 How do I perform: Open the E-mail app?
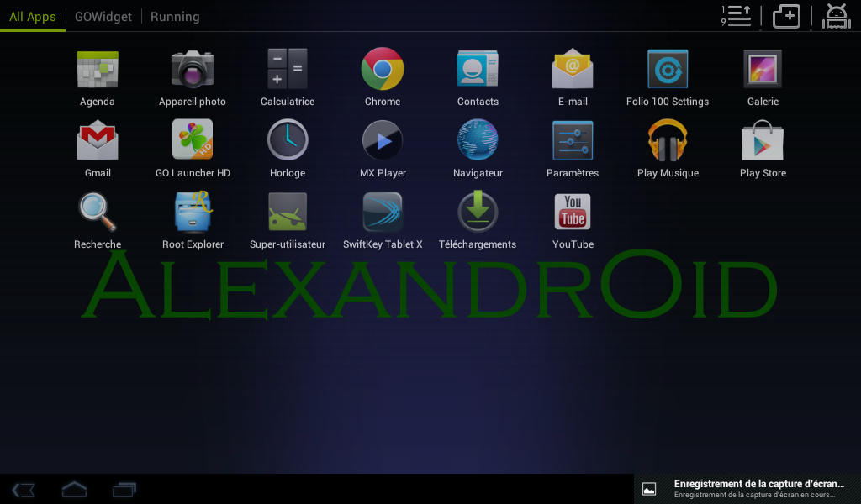573,76
